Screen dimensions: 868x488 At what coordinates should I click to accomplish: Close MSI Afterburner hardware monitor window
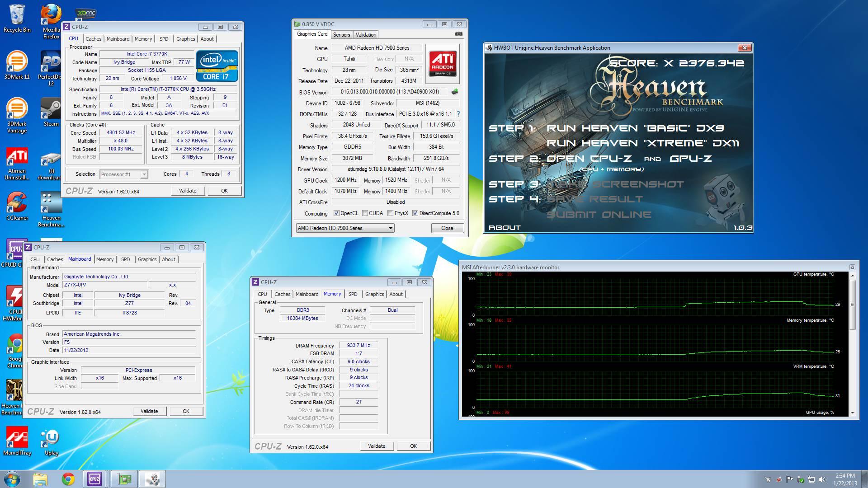852,267
